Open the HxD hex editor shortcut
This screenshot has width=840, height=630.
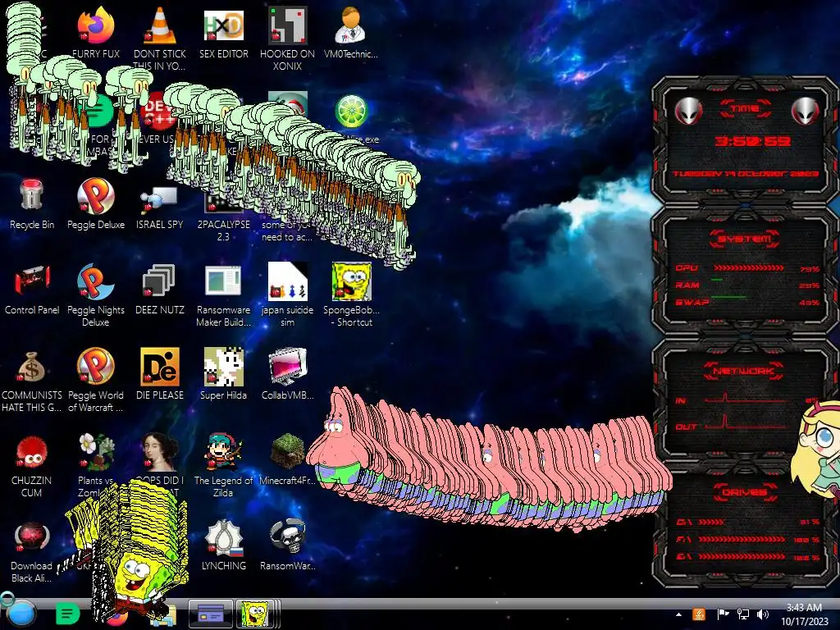tap(223, 25)
